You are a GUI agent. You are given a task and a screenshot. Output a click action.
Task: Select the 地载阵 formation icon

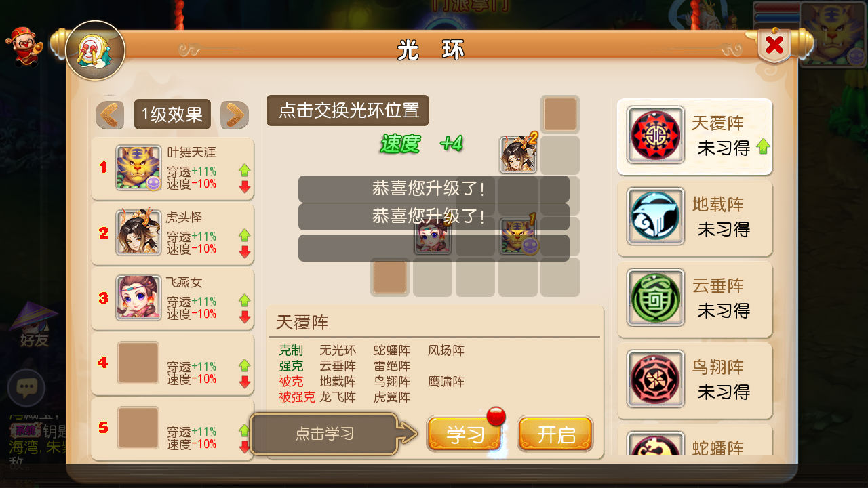tap(656, 216)
